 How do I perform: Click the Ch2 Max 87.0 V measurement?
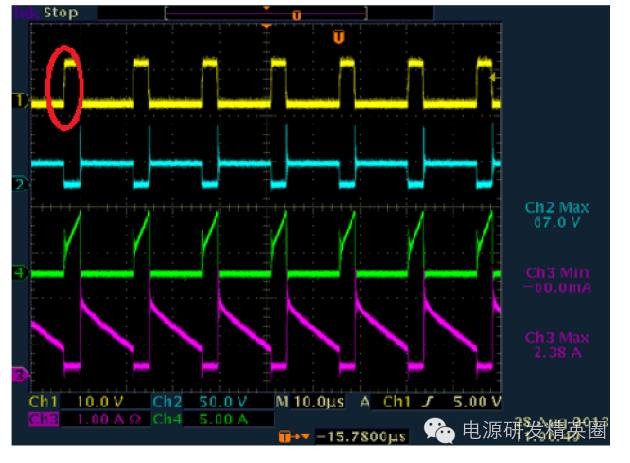click(x=556, y=214)
